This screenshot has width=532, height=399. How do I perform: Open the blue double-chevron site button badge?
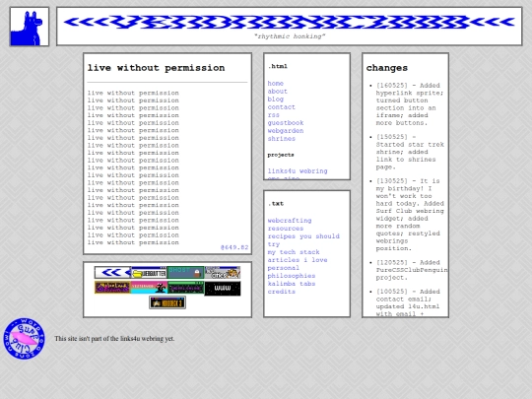(x=113, y=273)
